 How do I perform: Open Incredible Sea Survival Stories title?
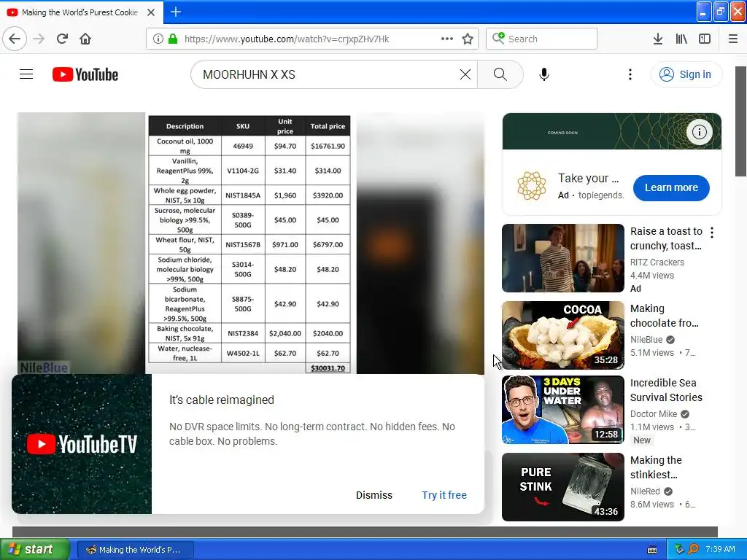(666, 390)
